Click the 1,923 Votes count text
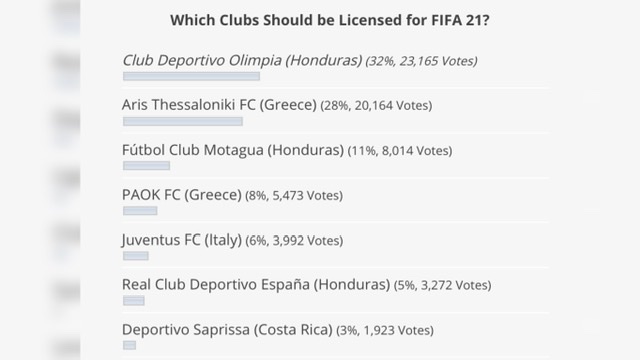Viewport: 640px width, 360px height. [397, 331]
